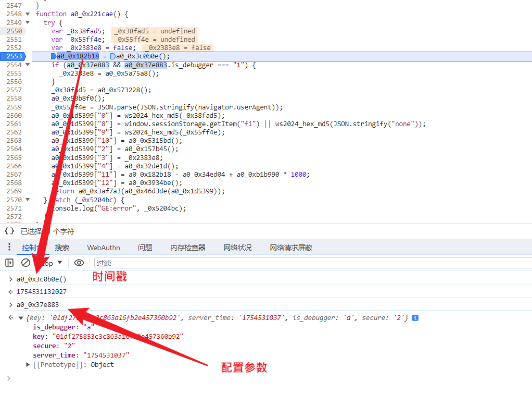Click line number 2571 in the gutter

tap(14, 208)
